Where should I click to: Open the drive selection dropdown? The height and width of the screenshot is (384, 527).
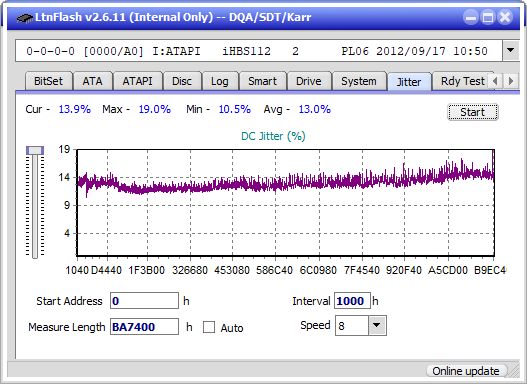[x=511, y=51]
